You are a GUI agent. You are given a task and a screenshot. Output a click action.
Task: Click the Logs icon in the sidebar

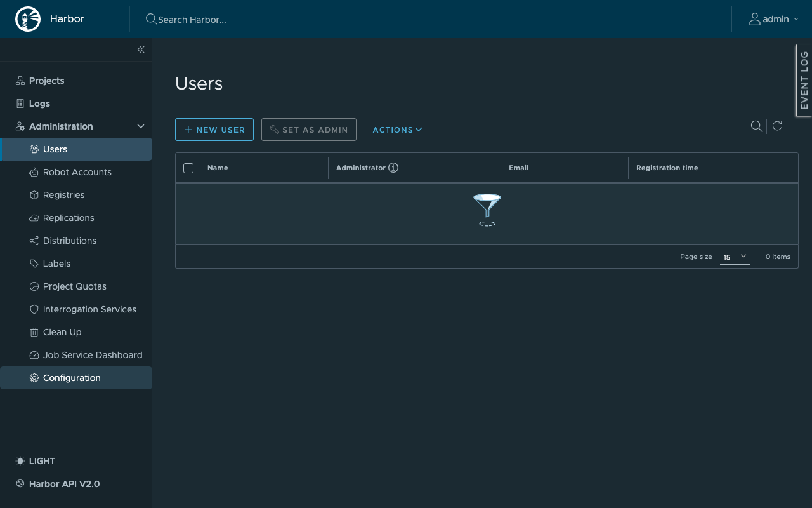20,104
